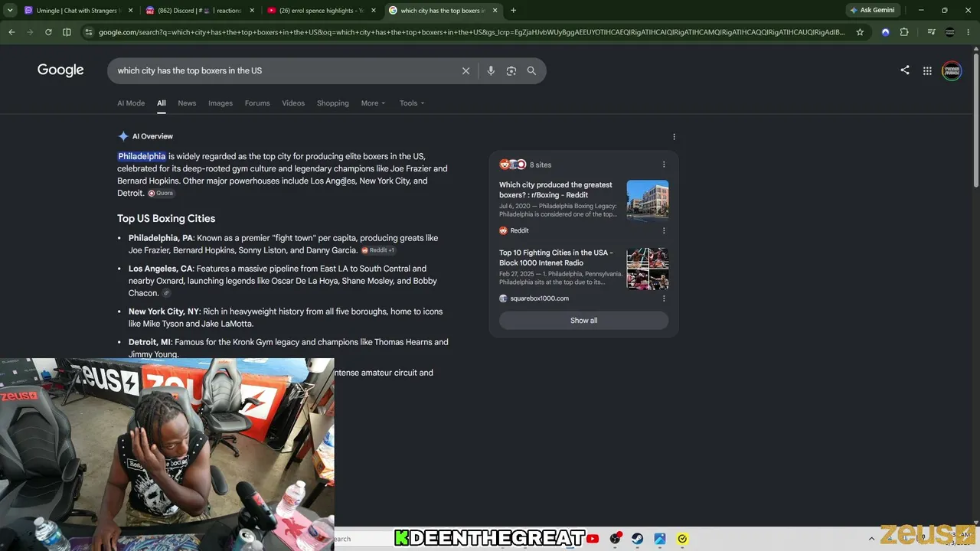Image resolution: width=980 pixels, height=551 pixels.
Task: Click the boxing collage thumbnail for squarebox1000
Action: (x=648, y=269)
